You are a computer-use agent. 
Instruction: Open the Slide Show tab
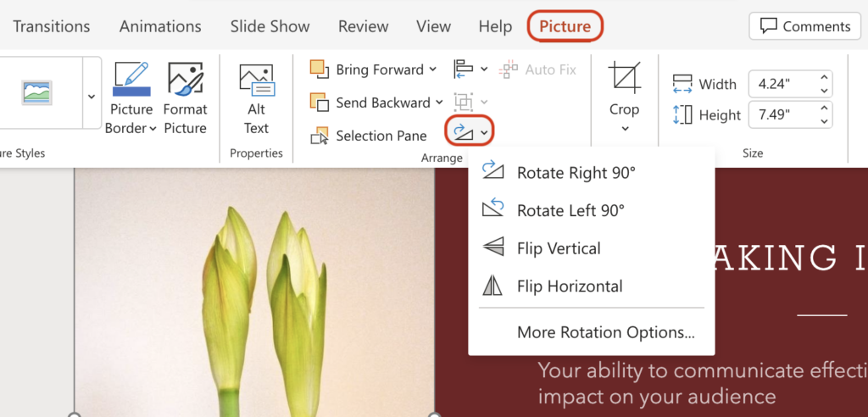(270, 26)
